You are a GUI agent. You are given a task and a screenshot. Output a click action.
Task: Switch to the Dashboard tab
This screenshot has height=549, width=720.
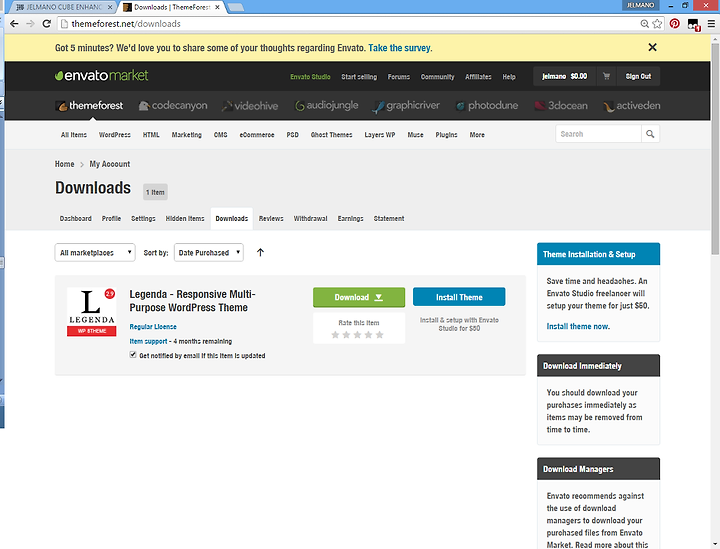click(x=76, y=218)
